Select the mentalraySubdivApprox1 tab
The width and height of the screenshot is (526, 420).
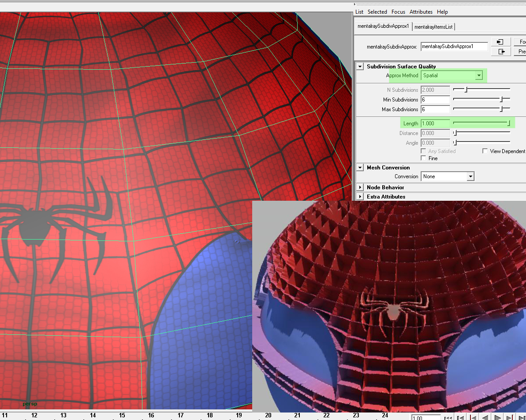(x=383, y=26)
